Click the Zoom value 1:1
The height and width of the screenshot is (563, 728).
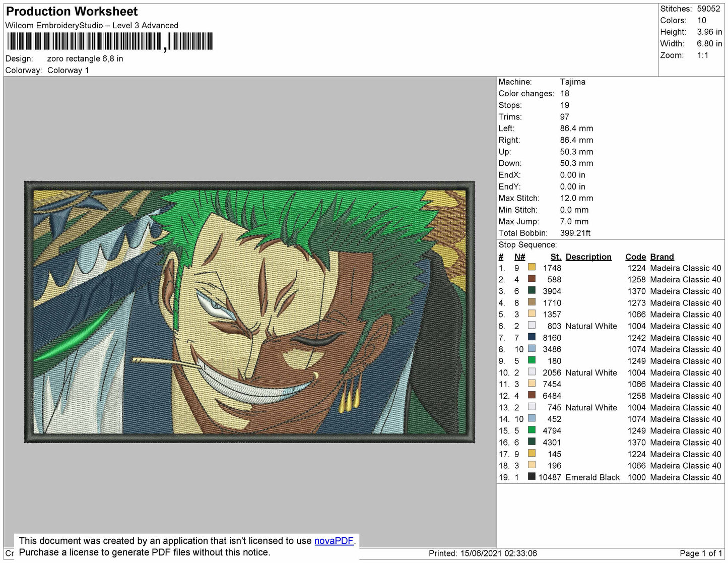click(703, 55)
